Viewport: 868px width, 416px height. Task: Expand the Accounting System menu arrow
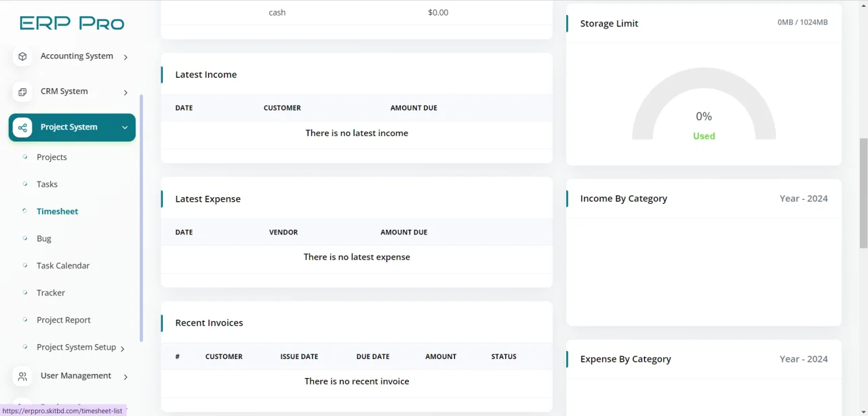coord(125,57)
